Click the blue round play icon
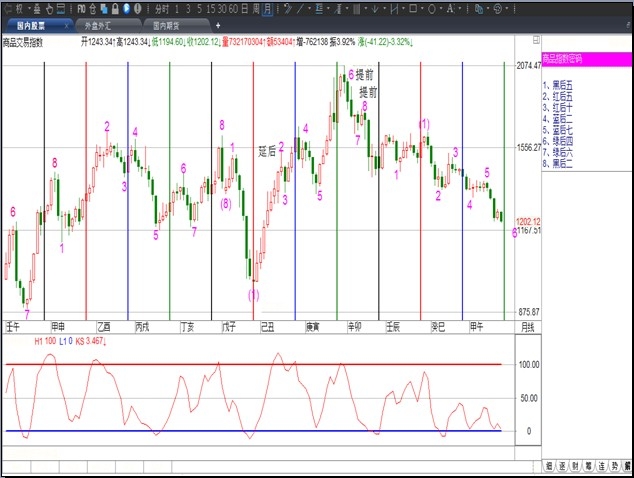 pos(127,8)
